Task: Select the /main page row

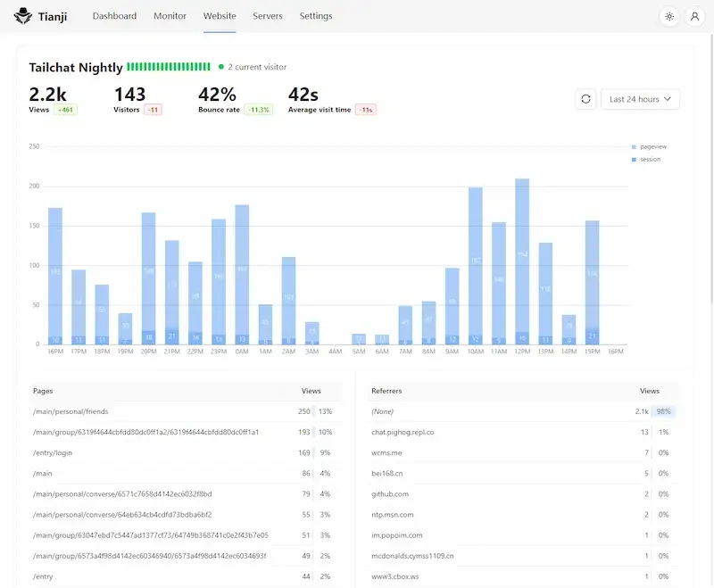Action: (x=187, y=473)
